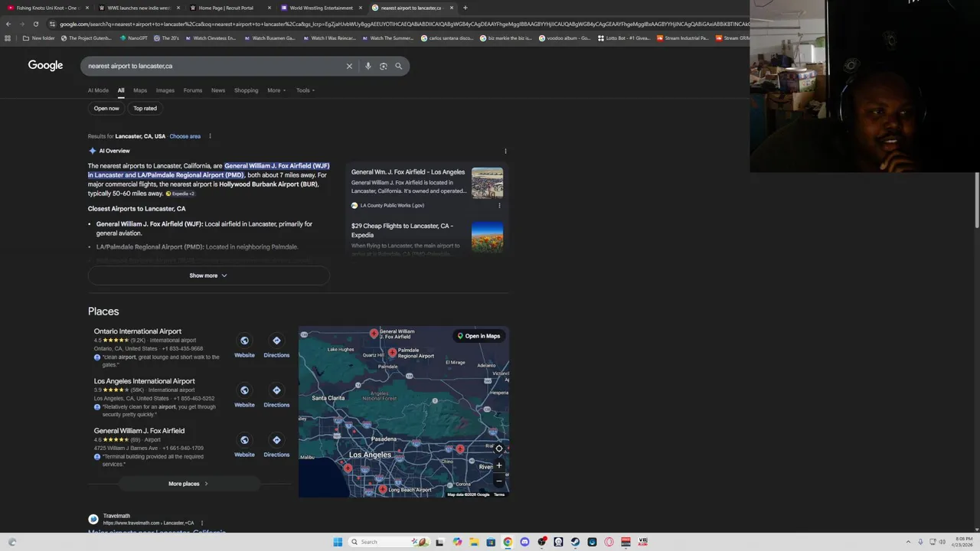Open airfield photo thumbnail in sources
The image size is (980, 551).
[487, 183]
